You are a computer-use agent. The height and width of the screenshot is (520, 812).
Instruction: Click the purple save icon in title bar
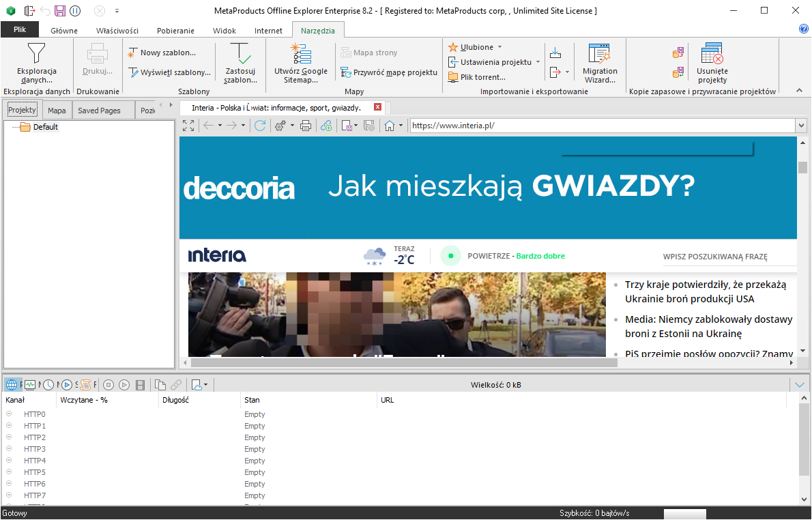coord(60,10)
